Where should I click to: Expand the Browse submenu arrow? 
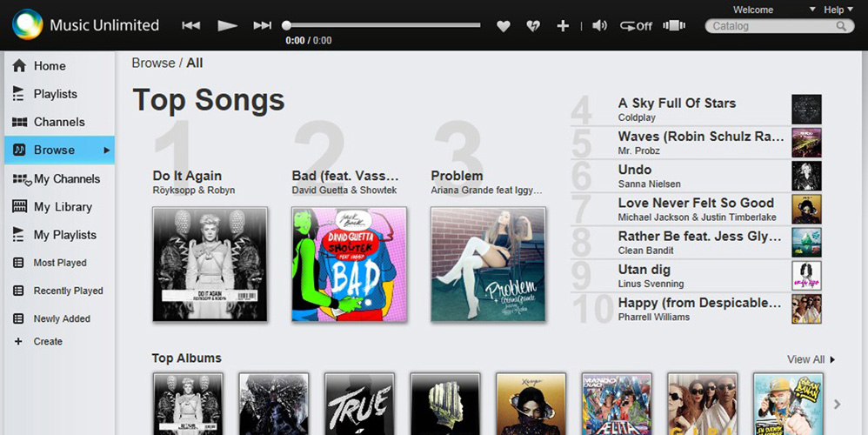tap(107, 150)
